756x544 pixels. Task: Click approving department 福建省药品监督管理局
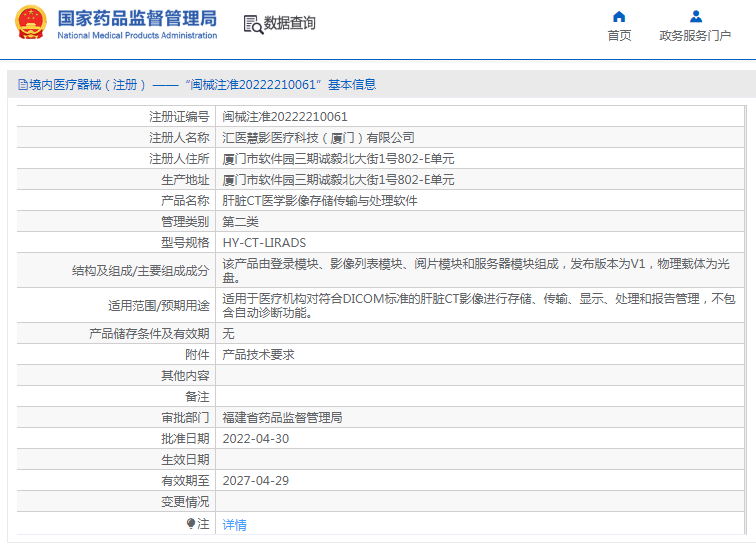[x=282, y=418]
